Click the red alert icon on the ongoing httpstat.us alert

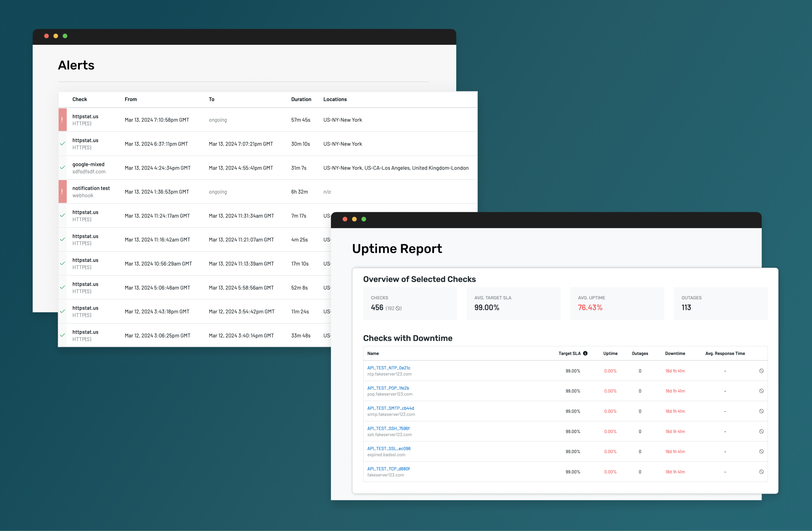(63, 120)
